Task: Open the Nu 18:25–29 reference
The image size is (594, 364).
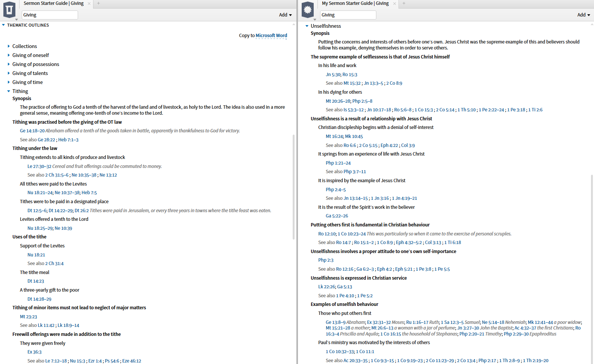Action: [40, 228]
